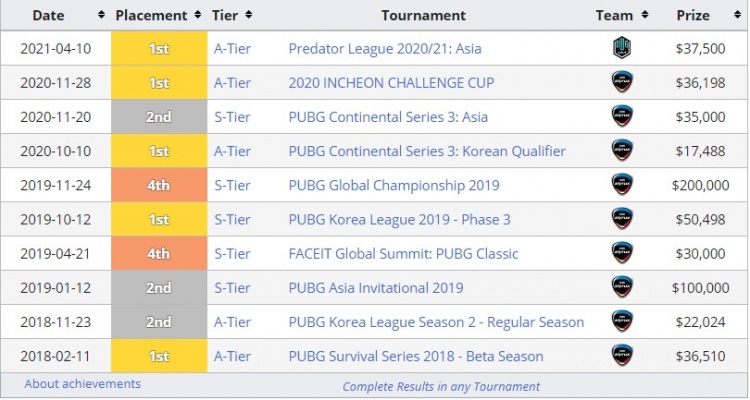Click team logo in FACEIT Global Summit row

621,253
